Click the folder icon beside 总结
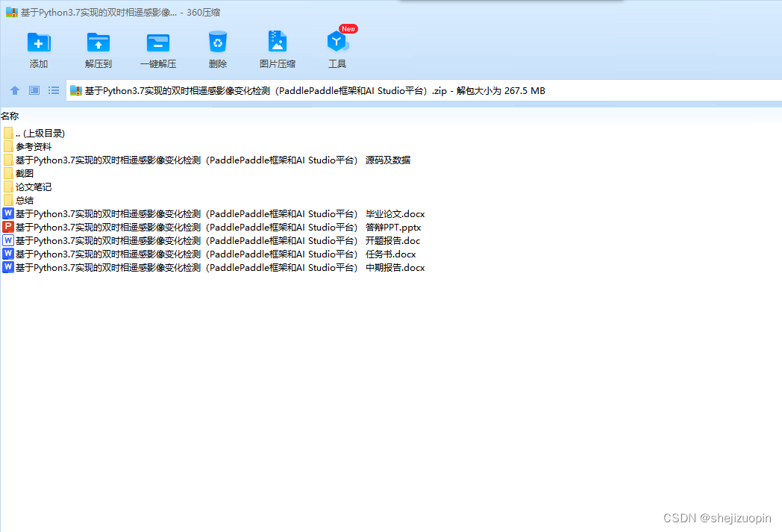 pos(8,201)
